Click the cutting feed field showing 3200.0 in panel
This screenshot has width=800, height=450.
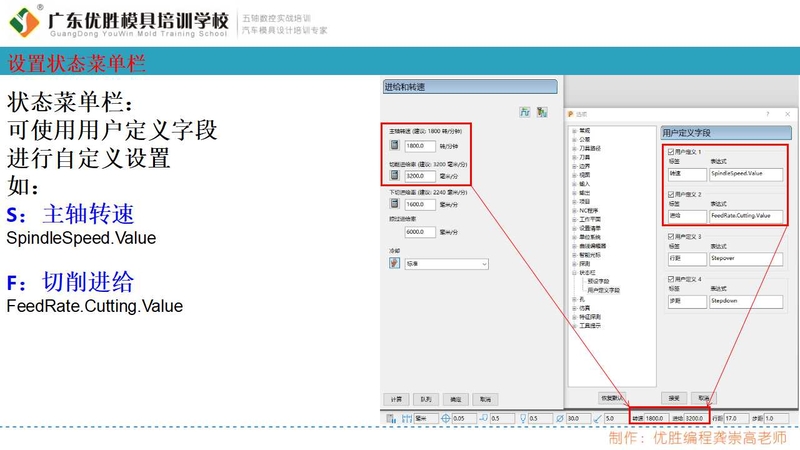[x=420, y=176]
